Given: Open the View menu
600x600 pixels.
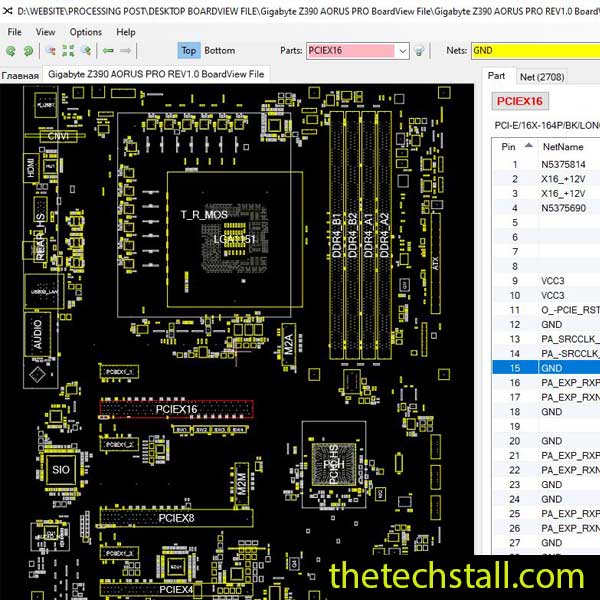Looking at the screenshot, I should point(46,32).
